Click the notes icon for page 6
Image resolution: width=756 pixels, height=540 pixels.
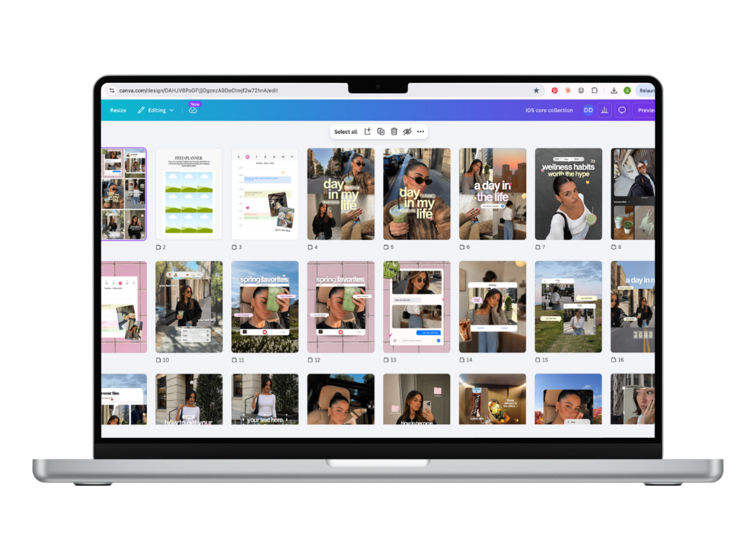pos(462,248)
